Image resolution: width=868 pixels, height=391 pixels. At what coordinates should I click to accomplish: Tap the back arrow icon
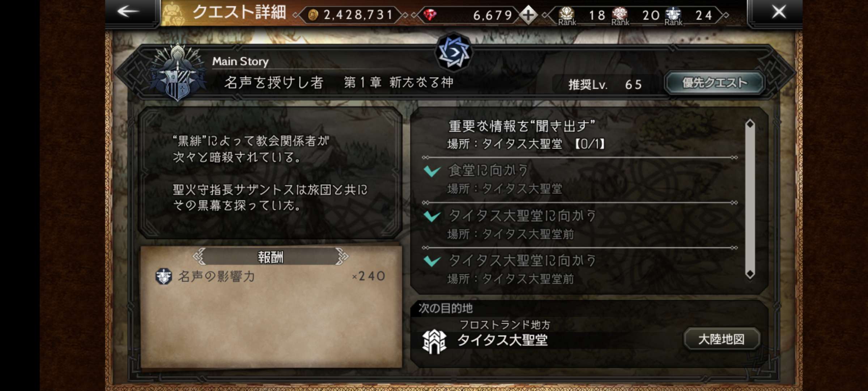tap(128, 12)
